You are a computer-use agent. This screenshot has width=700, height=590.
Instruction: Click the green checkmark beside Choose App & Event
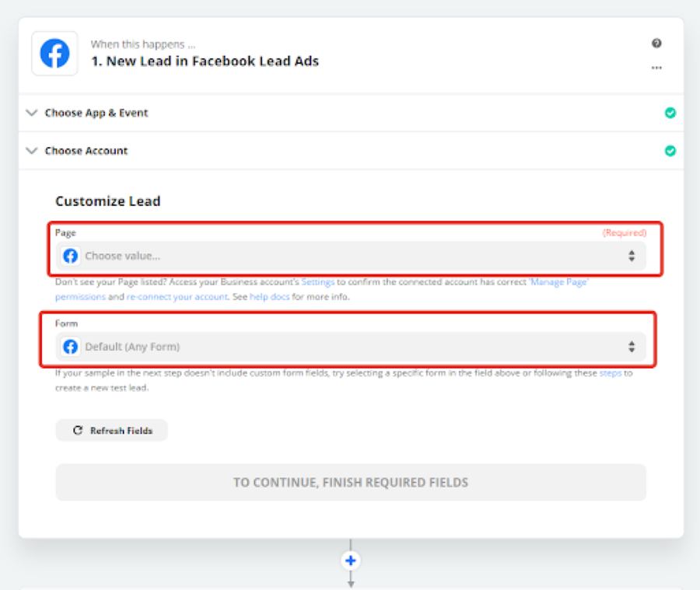pyautogui.click(x=670, y=113)
